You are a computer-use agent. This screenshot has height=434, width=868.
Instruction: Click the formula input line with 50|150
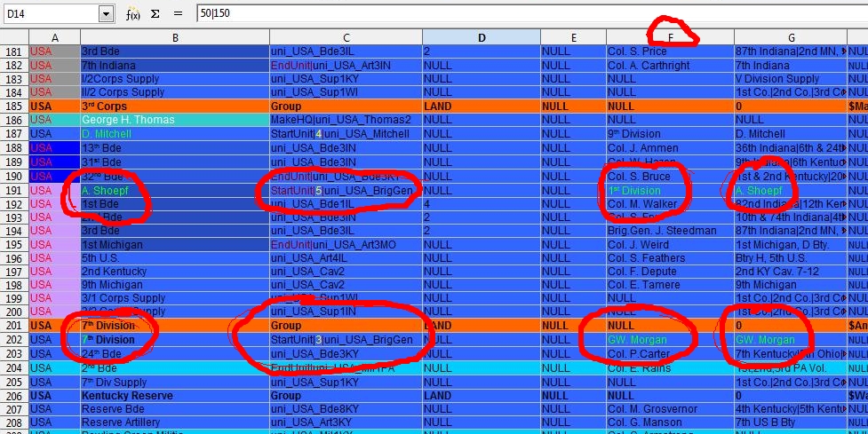tap(524, 14)
